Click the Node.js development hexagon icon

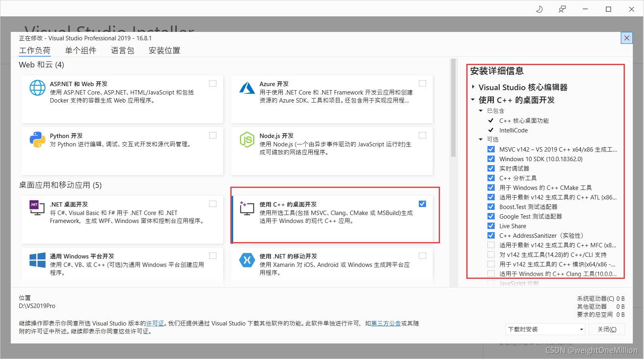247,140
